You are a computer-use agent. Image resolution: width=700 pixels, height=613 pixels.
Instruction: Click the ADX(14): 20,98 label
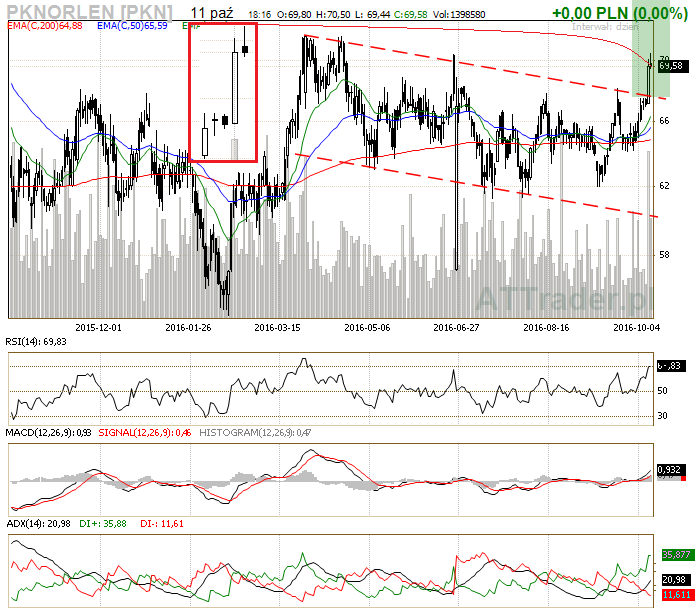[39, 524]
